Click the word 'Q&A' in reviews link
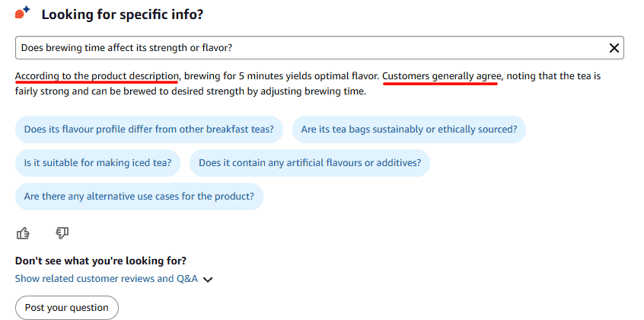 point(187,279)
